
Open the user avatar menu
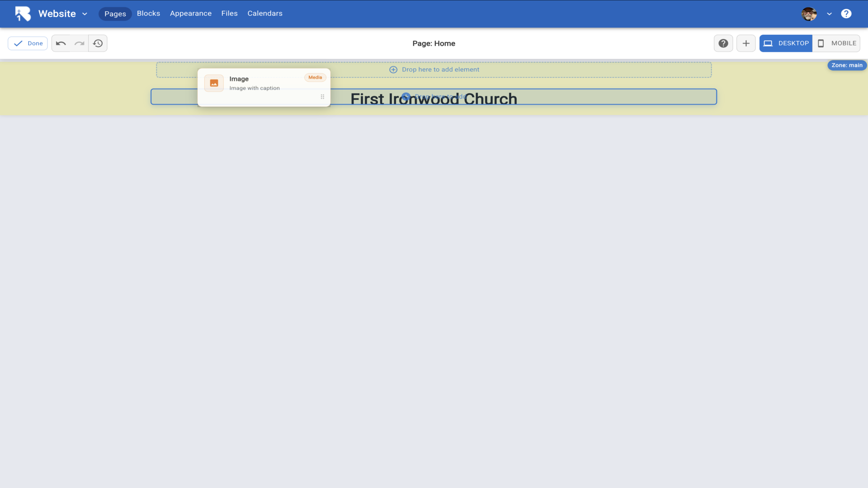pyautogui.click(x=809, y=14)
